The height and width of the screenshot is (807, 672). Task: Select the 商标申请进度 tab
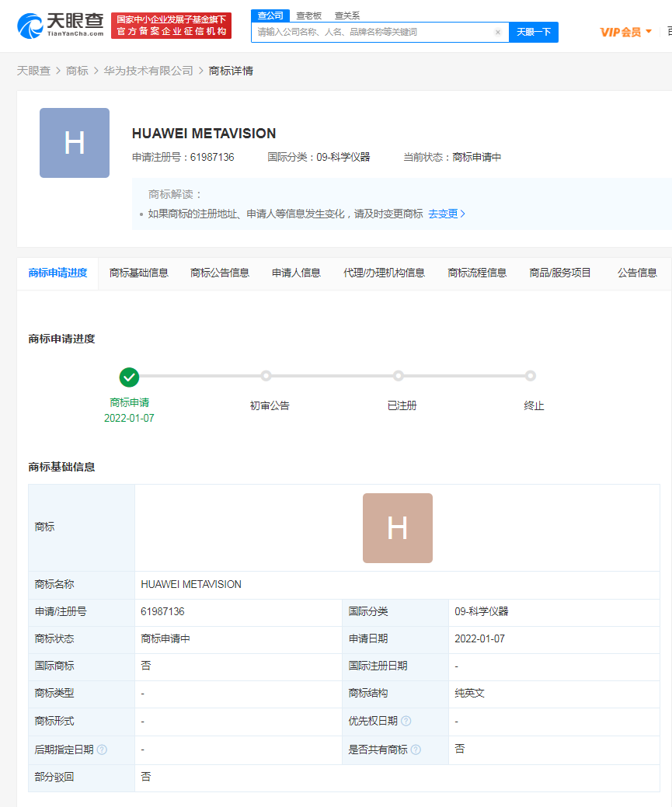(57, 273)
